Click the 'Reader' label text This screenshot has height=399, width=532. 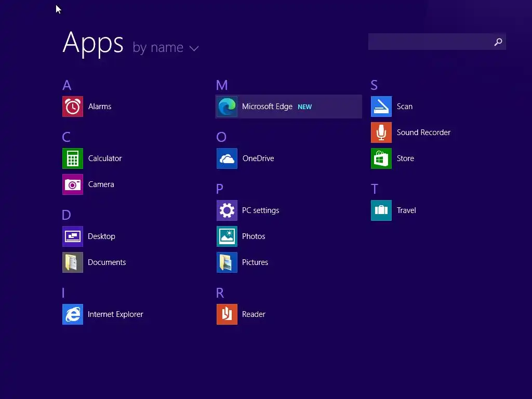pyautogui.click(x=254, y=314)
